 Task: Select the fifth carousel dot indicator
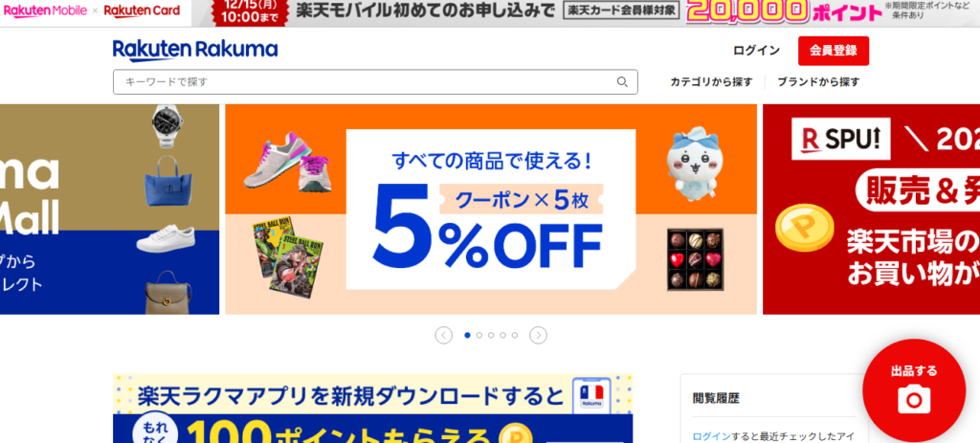pyautogui.click(x=515, y=336)
